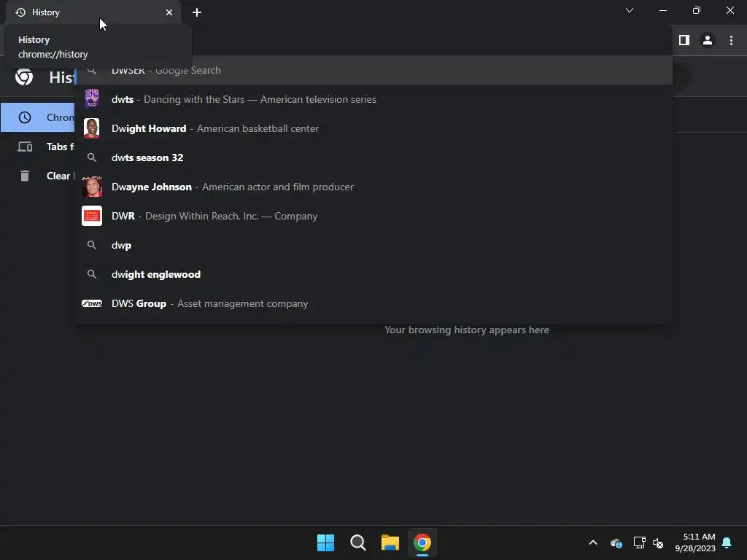This screenshot has height=560, width=747.
Task: Click the muted volume tray icon
Action: pyautogui.click(x=658, y=542)
